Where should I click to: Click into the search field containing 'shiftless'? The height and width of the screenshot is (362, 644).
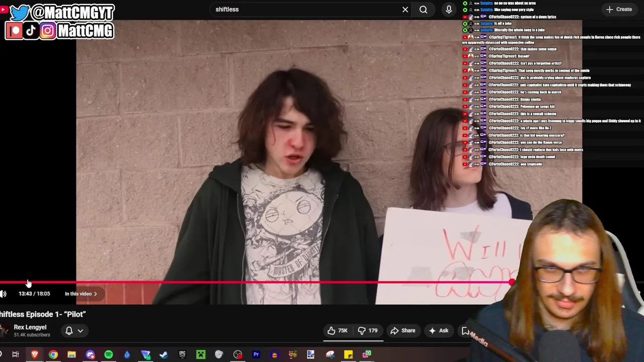(307, 10)
